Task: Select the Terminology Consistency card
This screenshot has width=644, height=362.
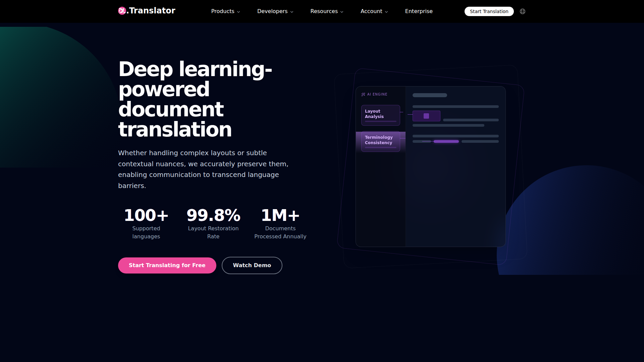Action: (x=380, y=141)
